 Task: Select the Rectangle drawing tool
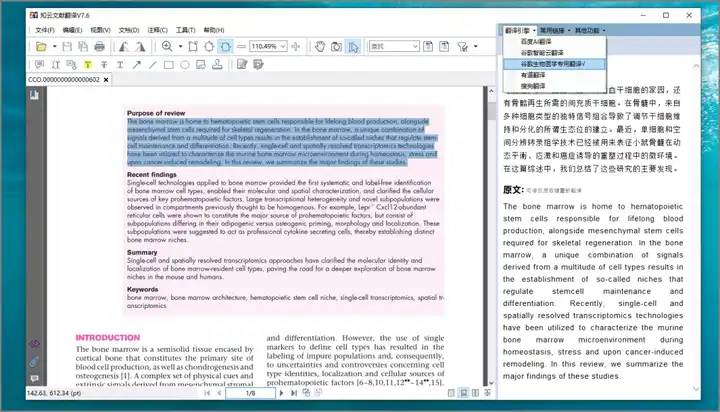(169, 65)
